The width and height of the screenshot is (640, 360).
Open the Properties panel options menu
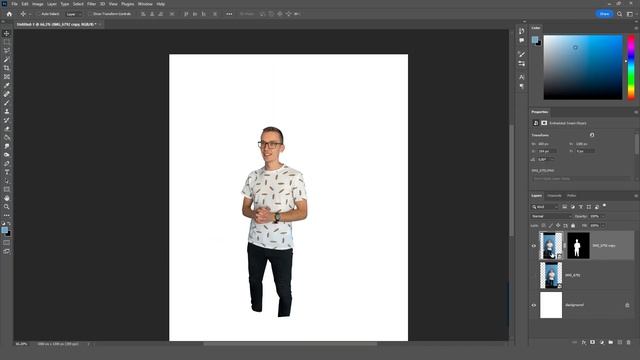coord(636,112)
